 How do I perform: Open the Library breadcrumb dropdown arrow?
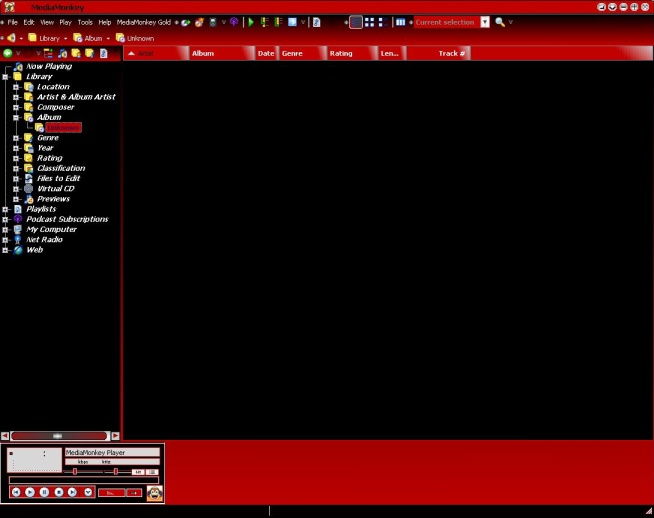point(65,38)
